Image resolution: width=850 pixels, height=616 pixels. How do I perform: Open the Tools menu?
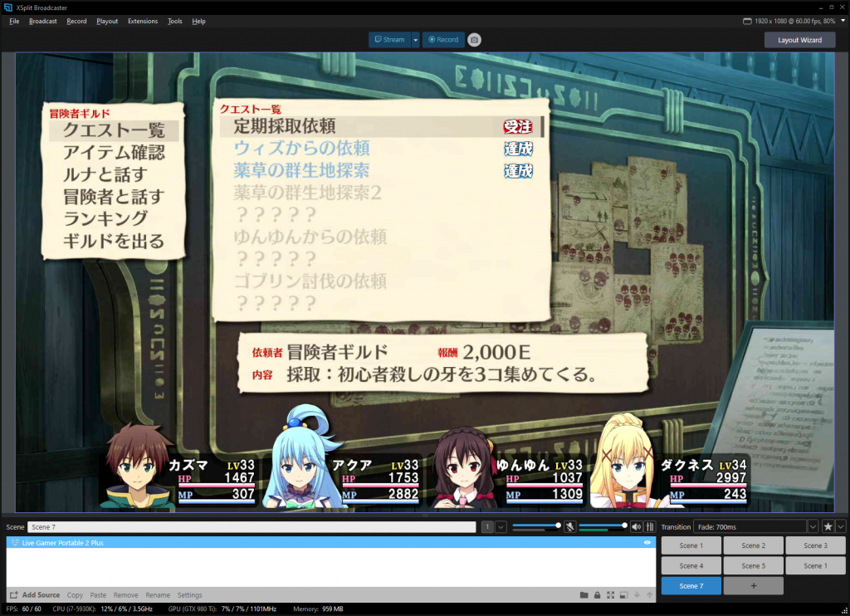tap(174, 21)
